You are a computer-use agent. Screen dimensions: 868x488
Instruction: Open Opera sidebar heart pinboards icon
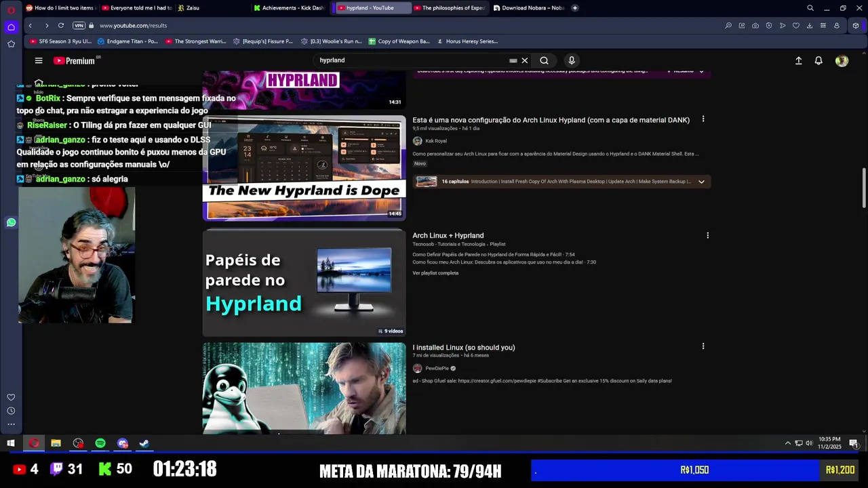pos(11,397)
